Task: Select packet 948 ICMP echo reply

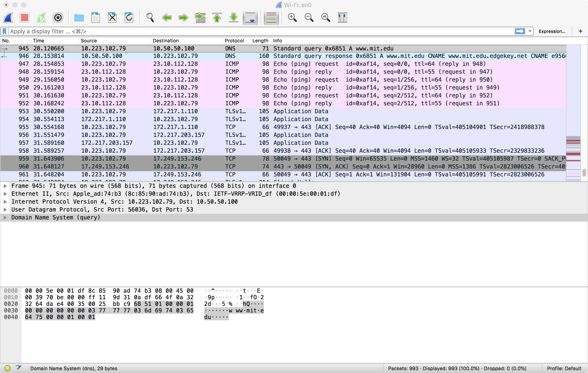Action: point(283,72)
